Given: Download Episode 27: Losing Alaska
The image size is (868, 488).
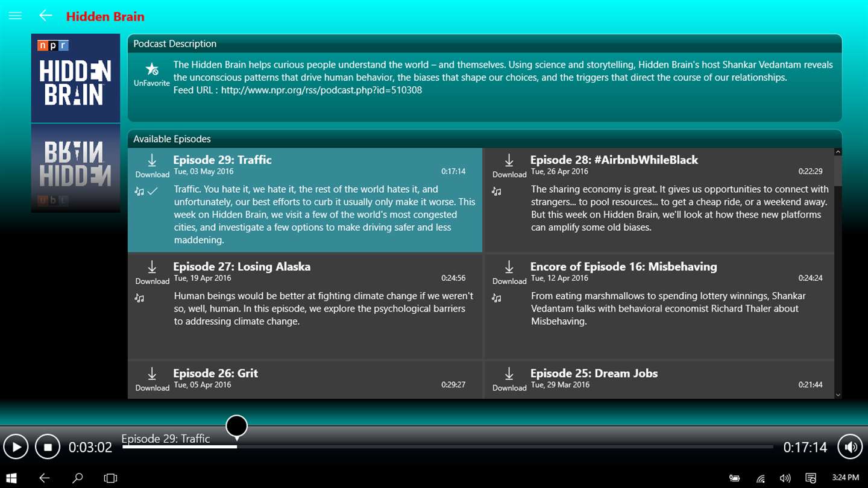Looking at the screenshot, I should coord(152,272).
